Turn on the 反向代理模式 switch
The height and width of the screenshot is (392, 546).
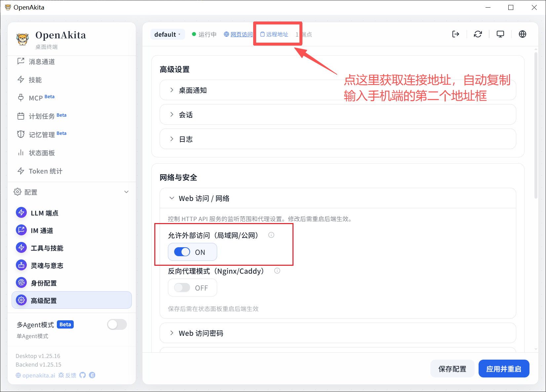point(182,288)
